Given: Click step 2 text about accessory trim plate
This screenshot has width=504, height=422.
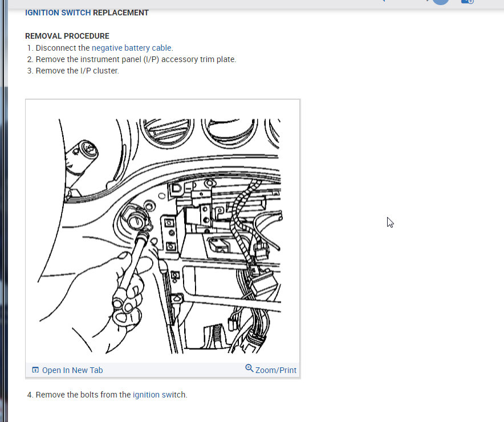Looking at the screenshot, I should click(x=136, y=59).
